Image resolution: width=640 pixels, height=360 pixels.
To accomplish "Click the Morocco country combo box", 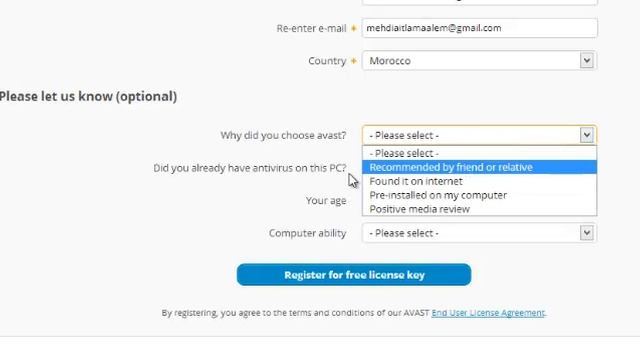I will [479, 61].
